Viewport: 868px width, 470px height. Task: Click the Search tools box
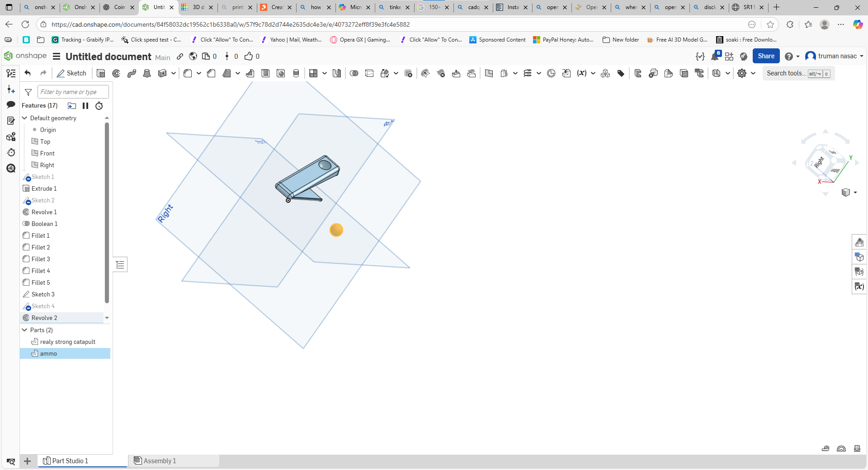798,73
